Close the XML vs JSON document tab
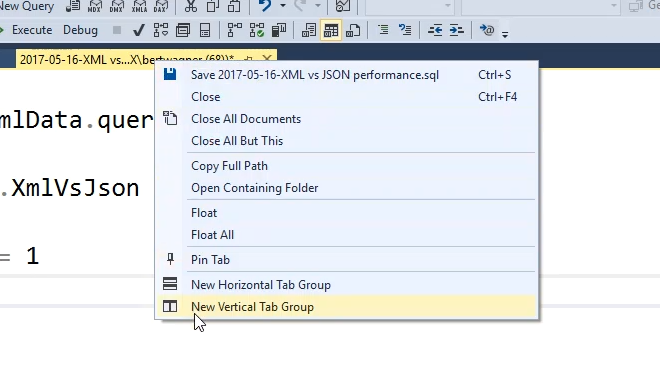The image size is (660, 369). click(267, 58)
